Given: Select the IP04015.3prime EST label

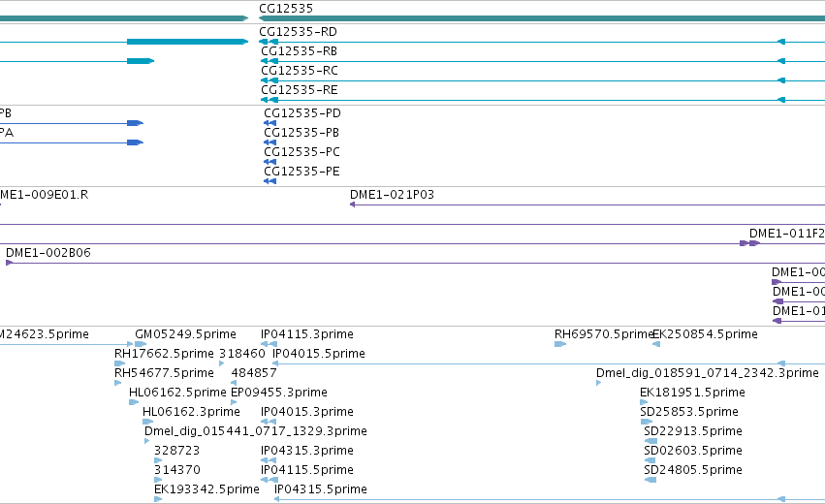Looking at the screenshot, I should (x=307, y=412).
